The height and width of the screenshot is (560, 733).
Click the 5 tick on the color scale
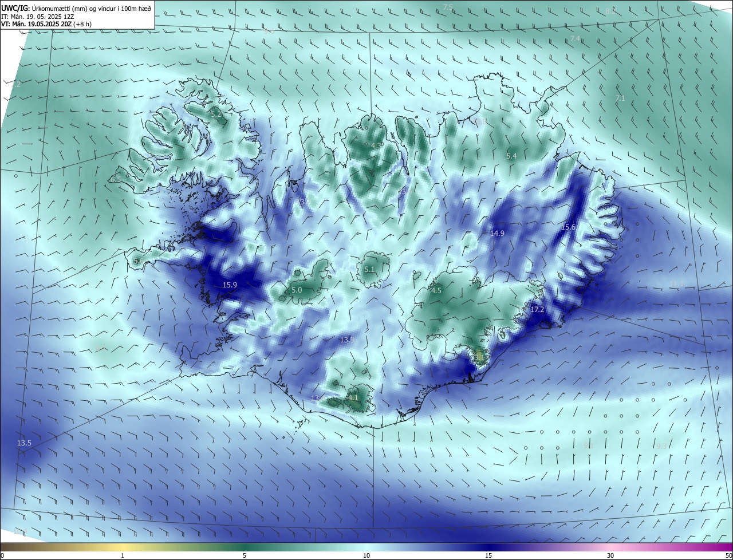click(245, 555)
